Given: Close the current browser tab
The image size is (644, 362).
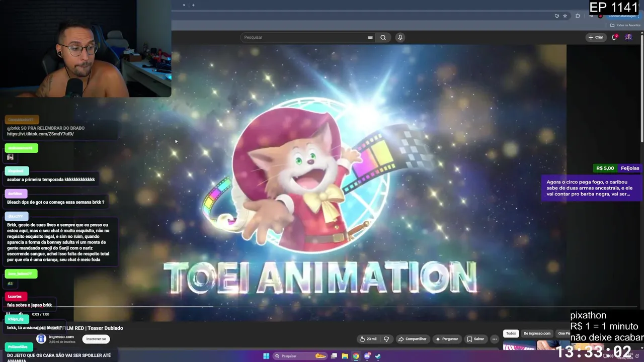Looking at the screenshot, I should pyautogui.click(x=184, y=5).
